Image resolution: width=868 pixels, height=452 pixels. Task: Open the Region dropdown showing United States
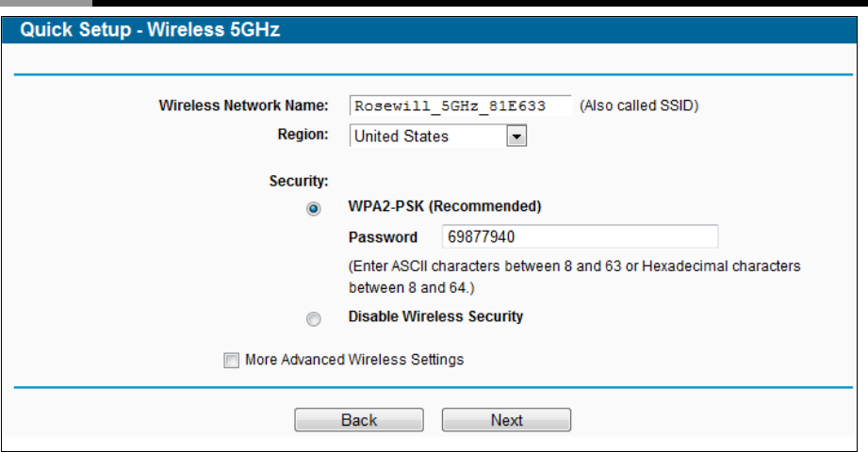[x=438, y=136]
